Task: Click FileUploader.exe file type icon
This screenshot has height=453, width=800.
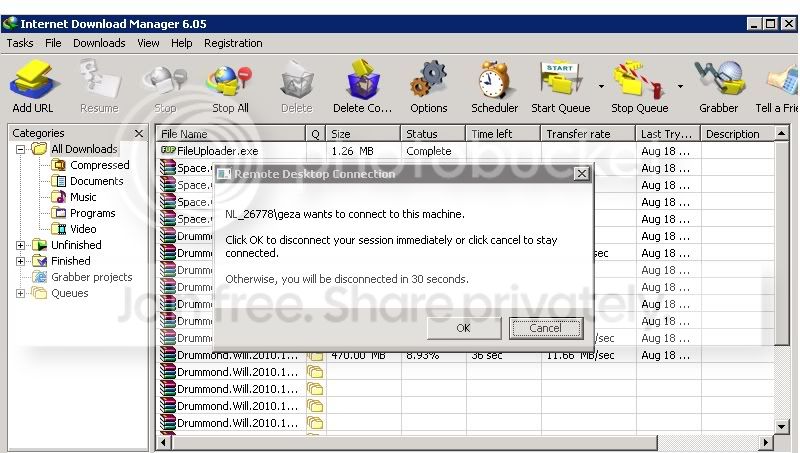Action: click(168, 150)
